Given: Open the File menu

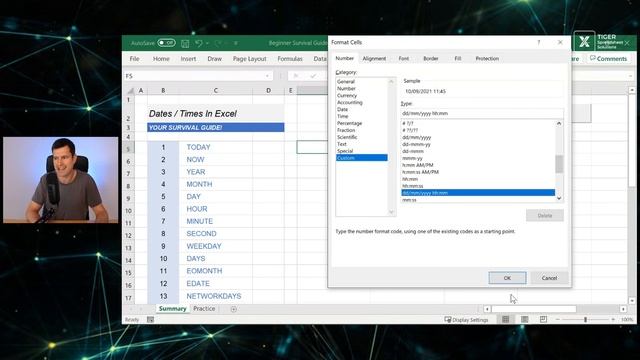Looking at the screenshot, I should tap(134, 59).
